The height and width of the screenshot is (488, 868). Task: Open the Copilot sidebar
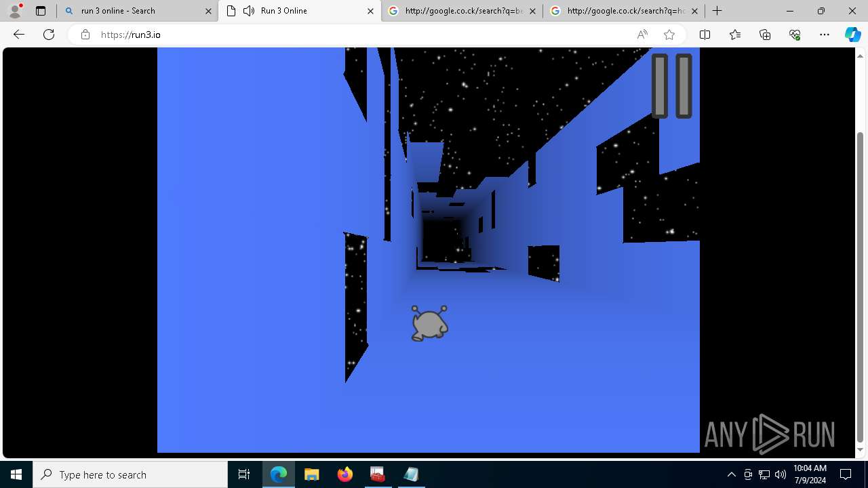tap(852, 35)
